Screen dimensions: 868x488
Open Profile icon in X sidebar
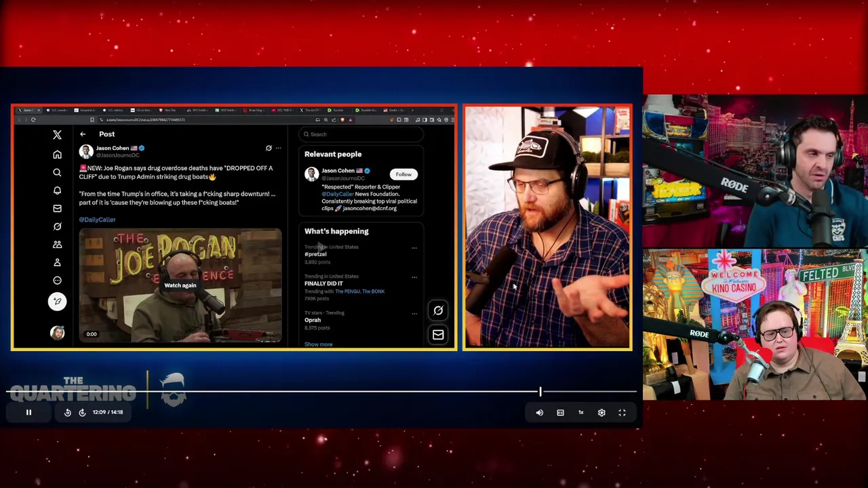click(x=57, y=262)
